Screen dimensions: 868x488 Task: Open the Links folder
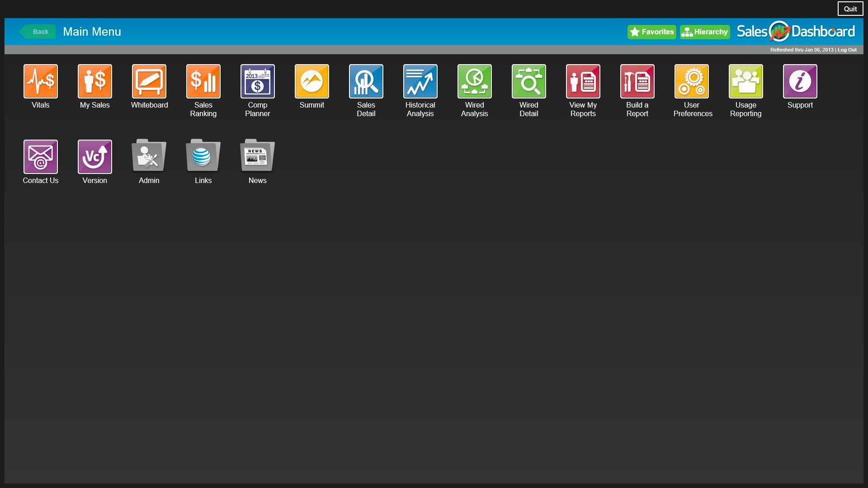pyautogui.click(x=203, y=156)
